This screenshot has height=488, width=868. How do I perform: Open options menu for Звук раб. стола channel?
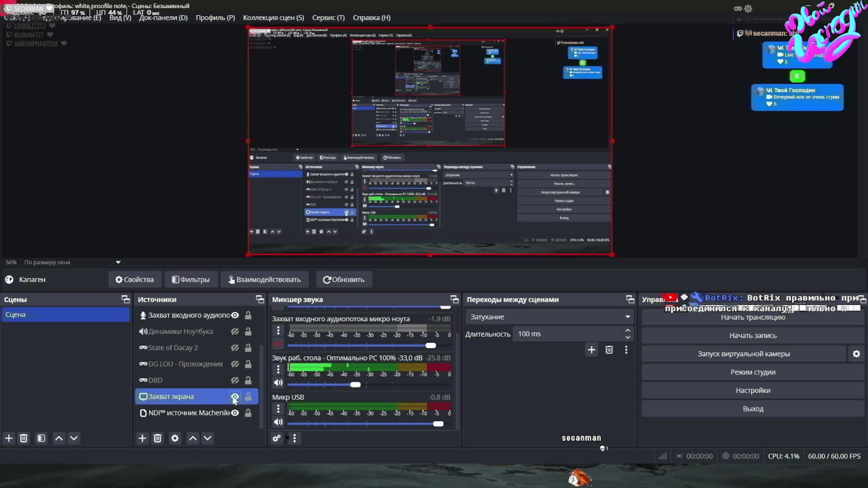coord(278,369)
